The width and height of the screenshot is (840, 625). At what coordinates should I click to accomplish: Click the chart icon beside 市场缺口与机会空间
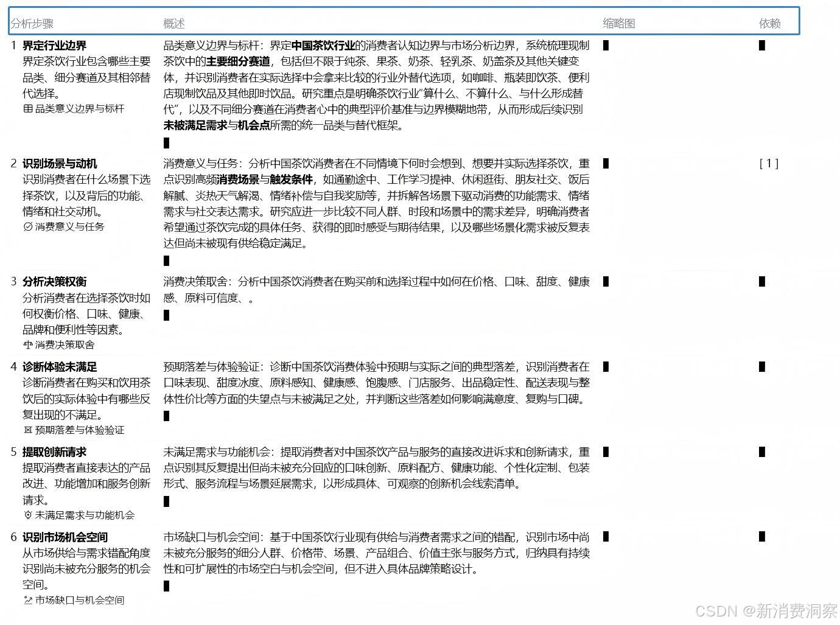[x=27, y=601]
